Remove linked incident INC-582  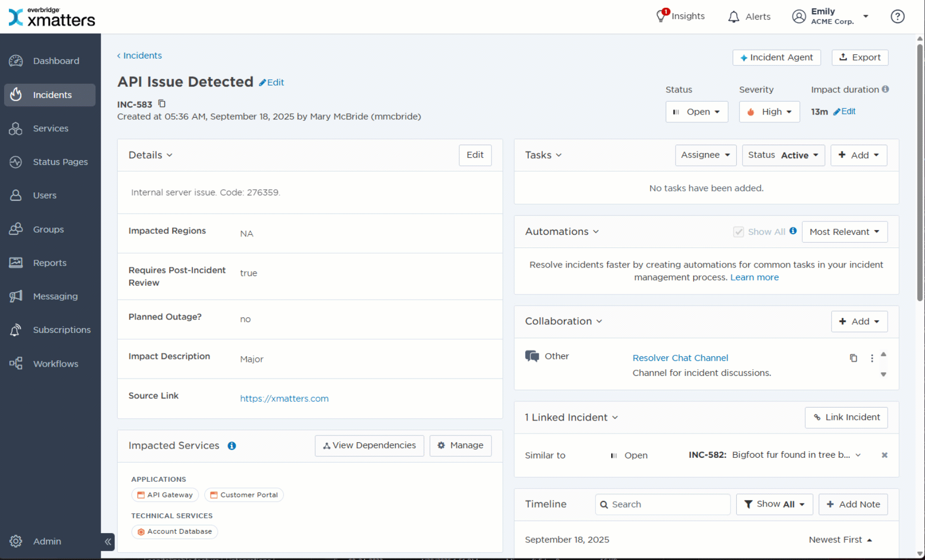(885, 455)
